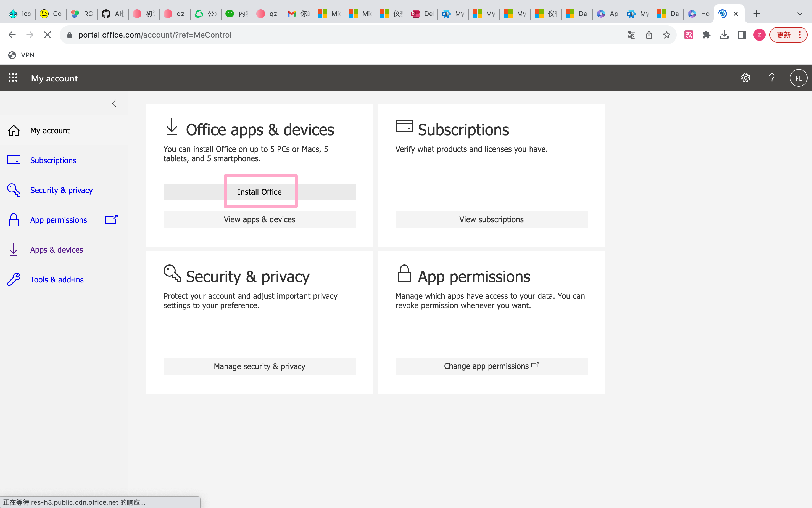Click the Office apps & devices heading
This screenshot has height=508, width=812.
tap(260, 130)
